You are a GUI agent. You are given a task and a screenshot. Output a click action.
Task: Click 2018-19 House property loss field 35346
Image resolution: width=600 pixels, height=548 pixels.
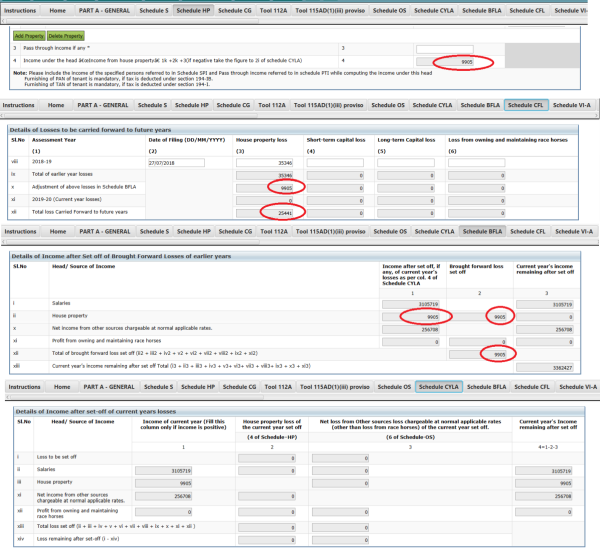click(x=264, y=163)
